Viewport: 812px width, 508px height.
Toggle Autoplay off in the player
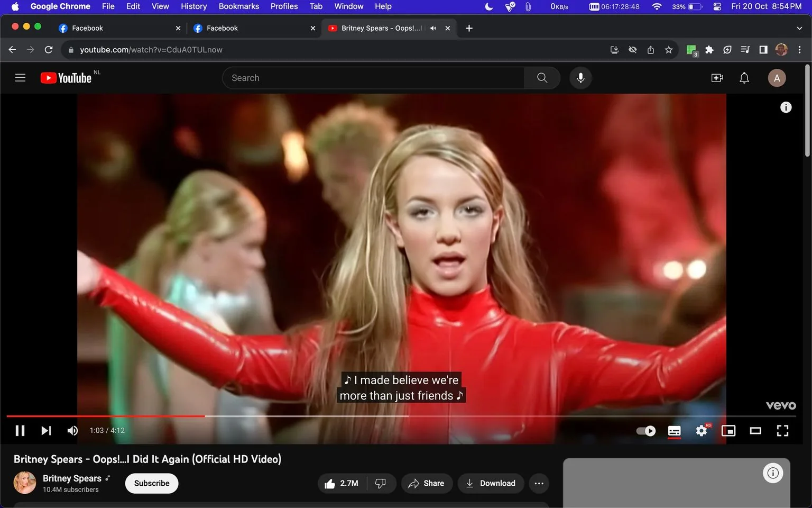[645, 430]
